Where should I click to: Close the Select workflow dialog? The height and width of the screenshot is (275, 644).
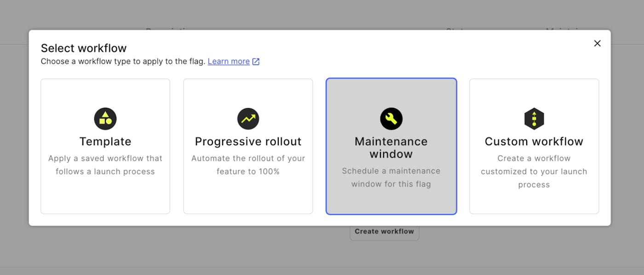coord(597,43)
